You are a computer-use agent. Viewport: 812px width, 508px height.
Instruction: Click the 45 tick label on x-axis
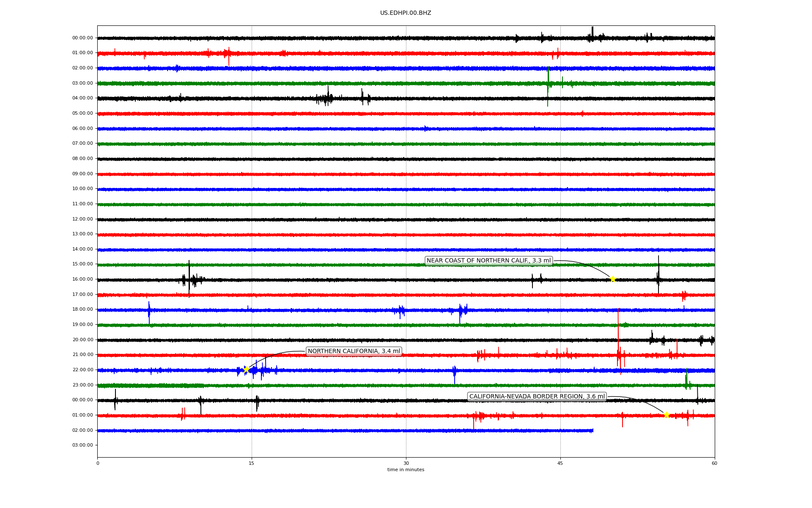(560, 463)
